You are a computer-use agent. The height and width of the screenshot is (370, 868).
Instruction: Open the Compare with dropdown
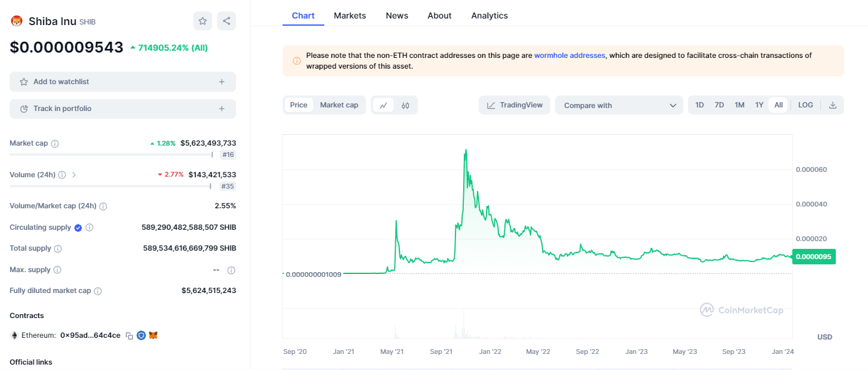[619, 105]
